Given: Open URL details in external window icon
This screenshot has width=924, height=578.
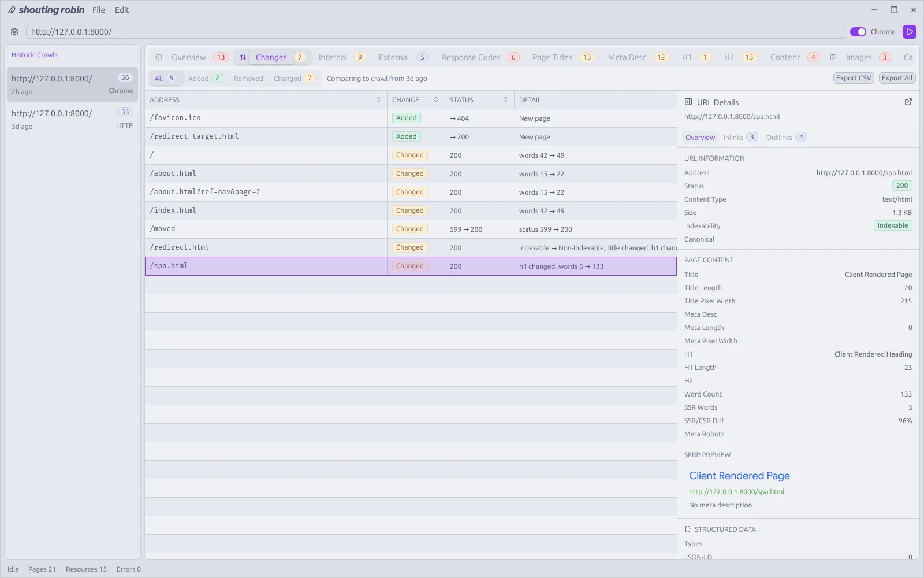Looking at the screenshot, I should coord(908,102).
